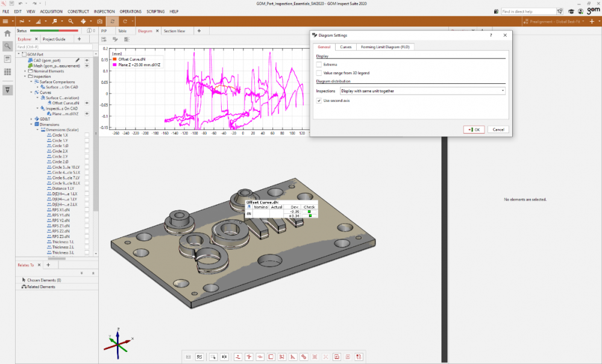The height and width of the screenshot is (364, 602).
Task: Click the crosshair alignment icon in toolbar
Action: 83,22
